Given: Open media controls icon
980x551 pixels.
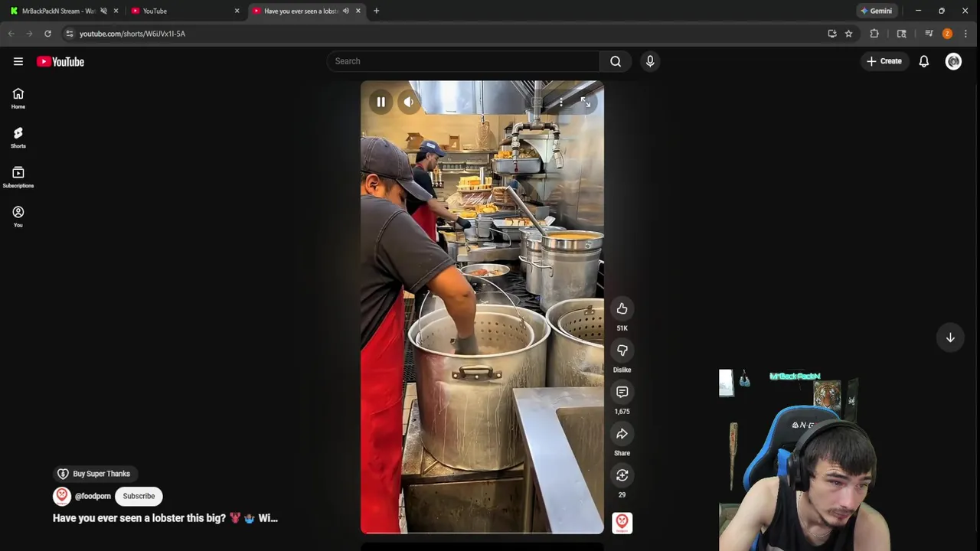Looking at the screenshot, I should pos(929,34).
